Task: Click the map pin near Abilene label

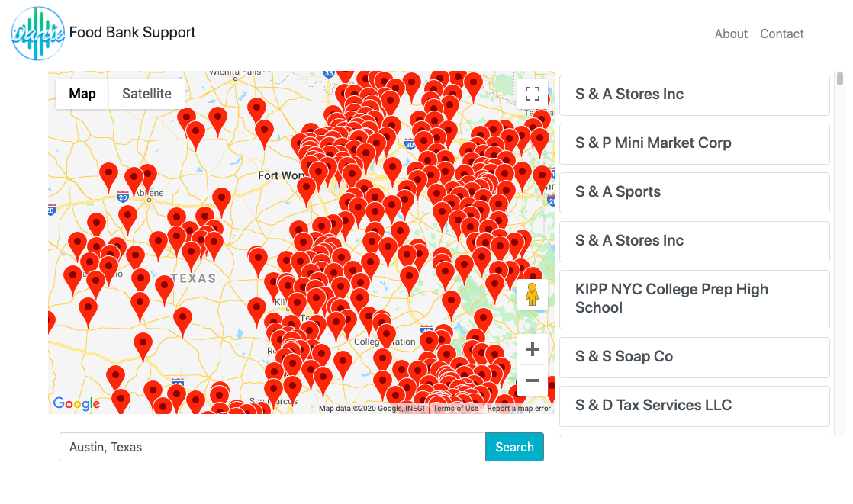Action: 147,173
